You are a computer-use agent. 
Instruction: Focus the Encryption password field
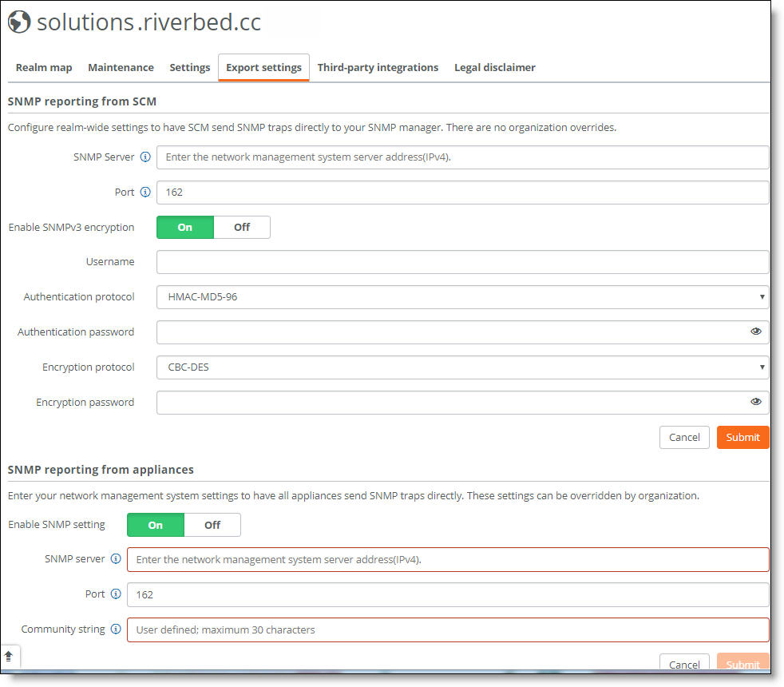click(462, 403)
